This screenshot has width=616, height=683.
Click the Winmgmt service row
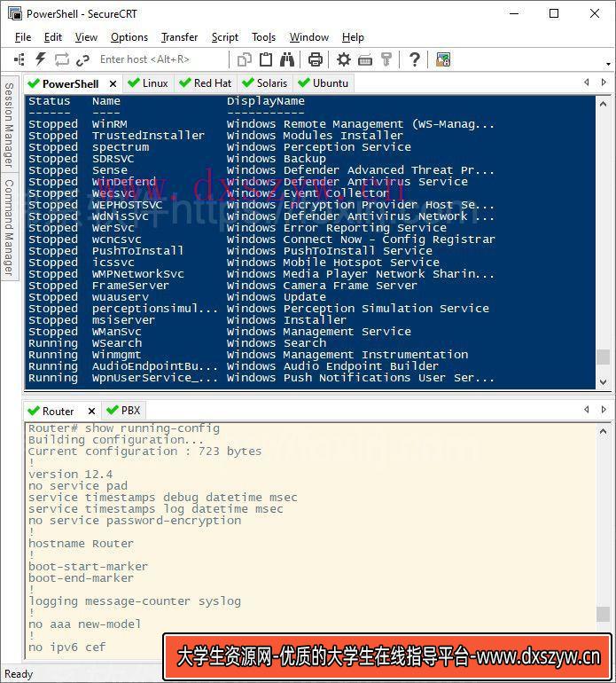[248, 355]
